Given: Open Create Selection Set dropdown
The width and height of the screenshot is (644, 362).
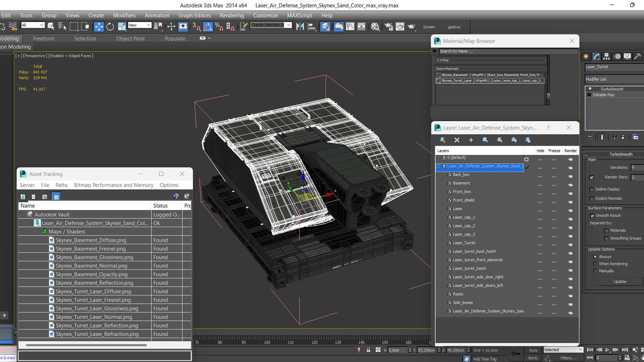Looking at the screenshot, I should point(271,25).
